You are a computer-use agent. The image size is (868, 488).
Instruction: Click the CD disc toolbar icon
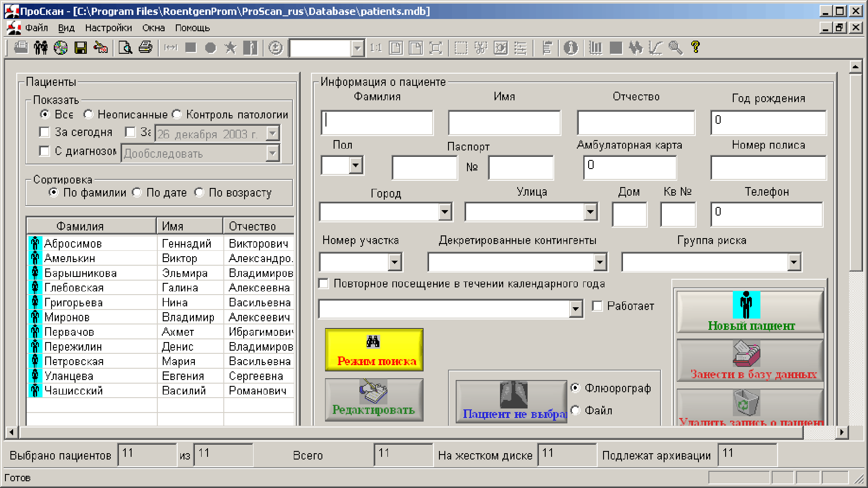pos(61,47)
